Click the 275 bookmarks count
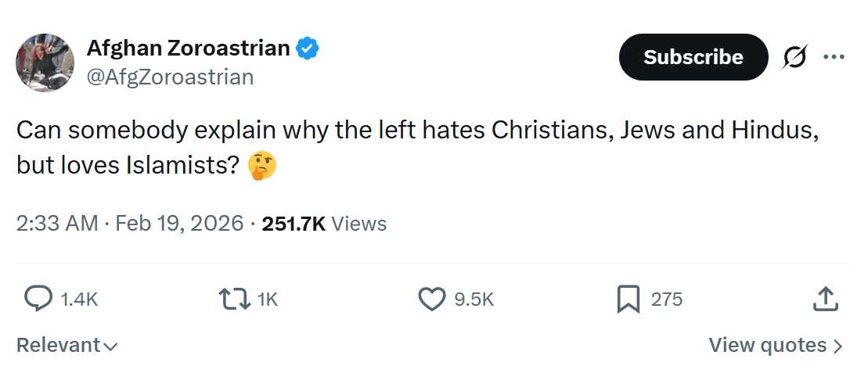Viewport: 868px width, 373px height. [x=667, y=299]
